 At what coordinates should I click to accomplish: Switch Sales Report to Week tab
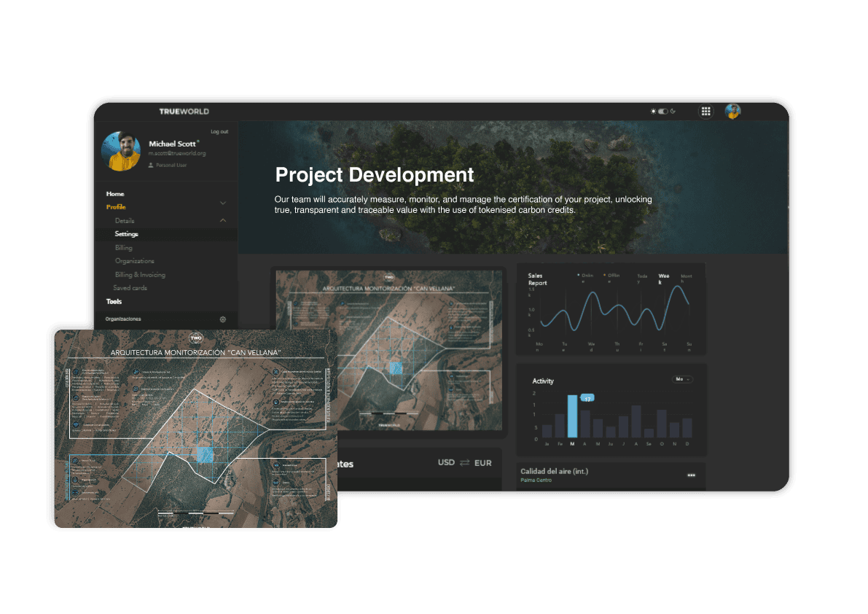(664, 279)
